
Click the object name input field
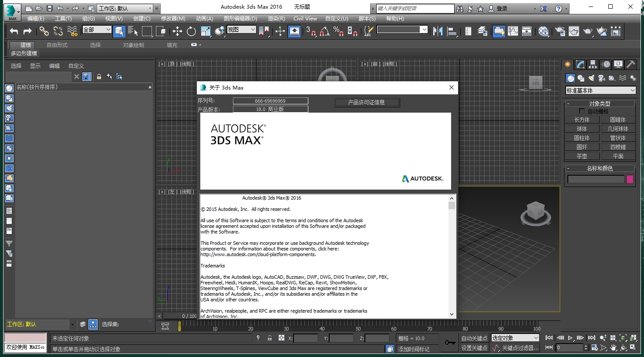coord(596,179)
